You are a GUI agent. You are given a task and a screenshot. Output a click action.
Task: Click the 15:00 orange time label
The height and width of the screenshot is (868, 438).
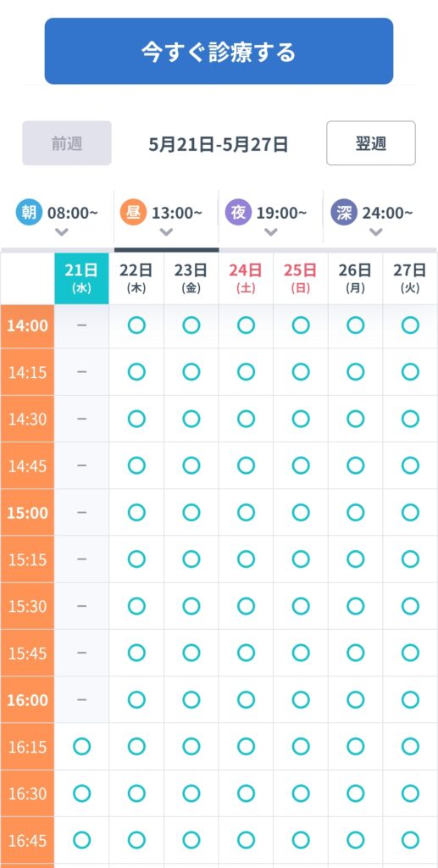pyautogui.click(x=28, y=513)
